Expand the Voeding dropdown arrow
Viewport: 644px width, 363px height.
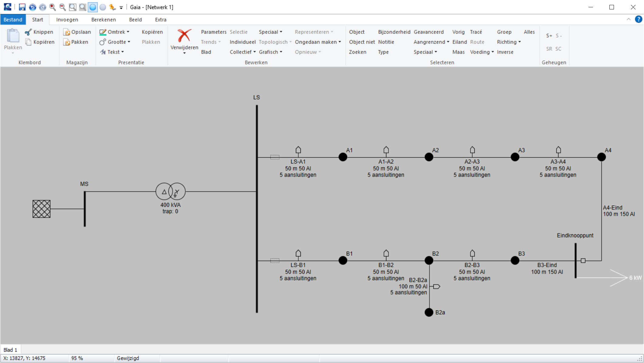pyautogui.click(x=493, y=52)
